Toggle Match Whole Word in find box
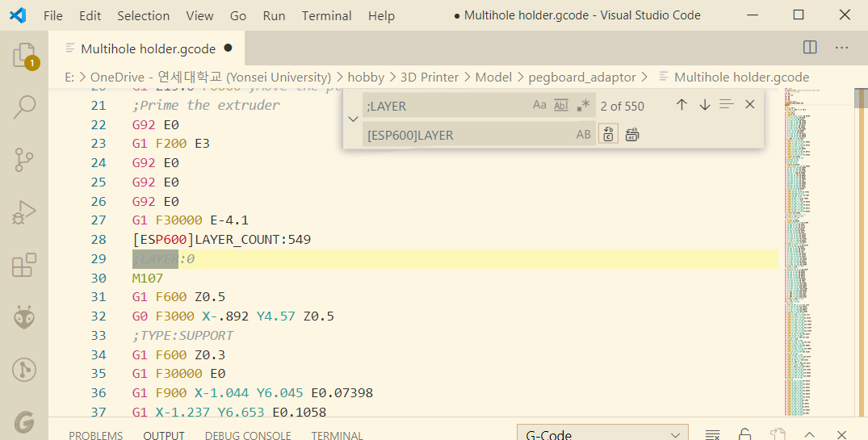Viewport: 868px width, 440px height. (x=560, y=105)
